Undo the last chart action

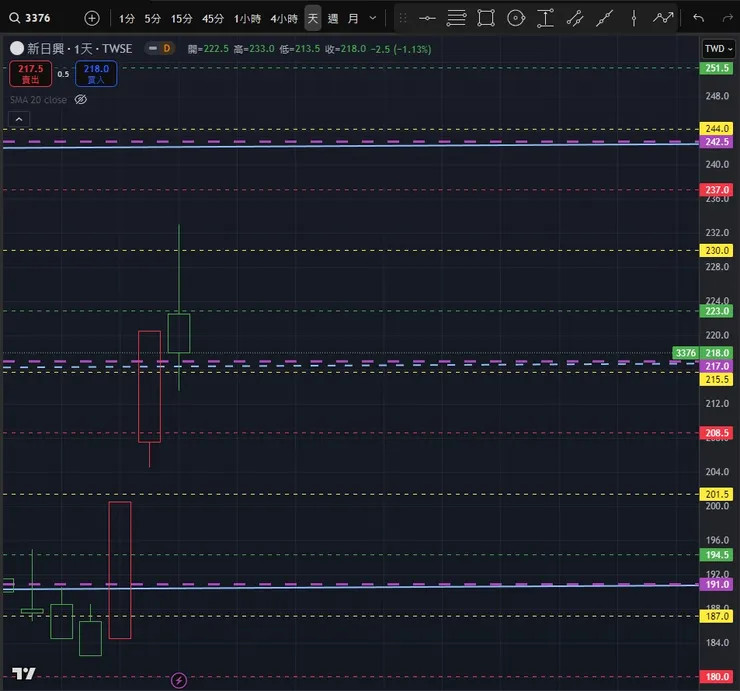pos(698,18)
